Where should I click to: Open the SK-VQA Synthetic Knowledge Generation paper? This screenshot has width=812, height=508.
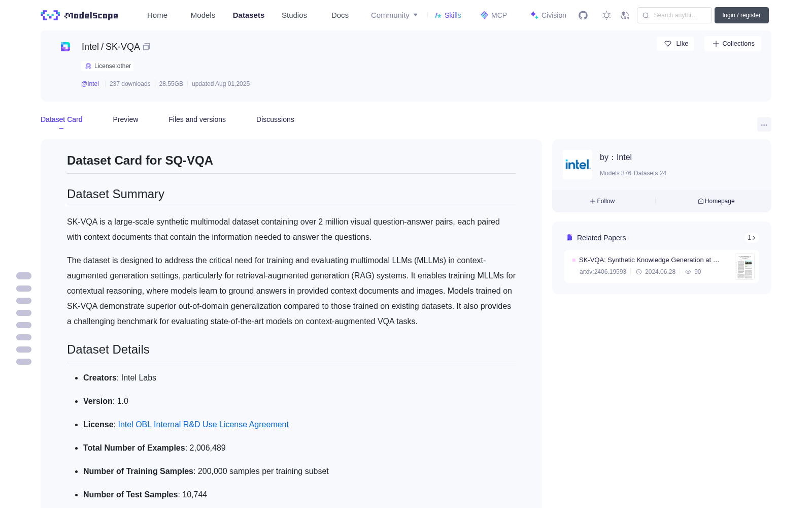pos(649,260)
